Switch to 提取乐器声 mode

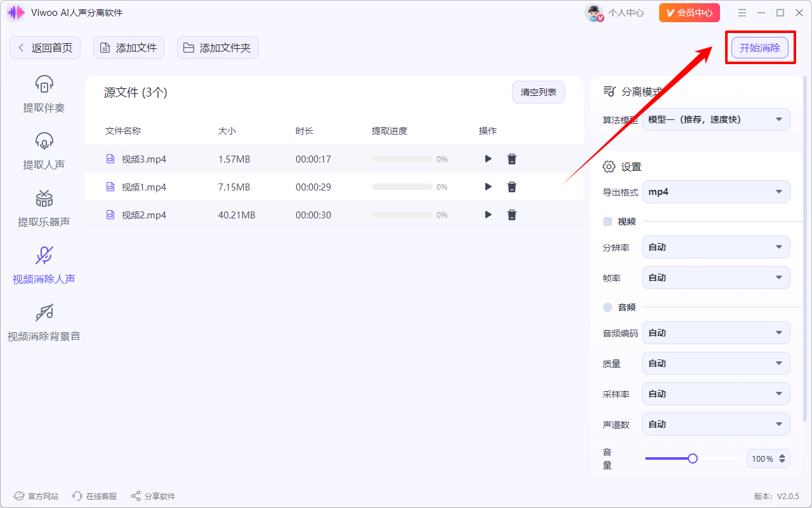click(x=44, y=208)
